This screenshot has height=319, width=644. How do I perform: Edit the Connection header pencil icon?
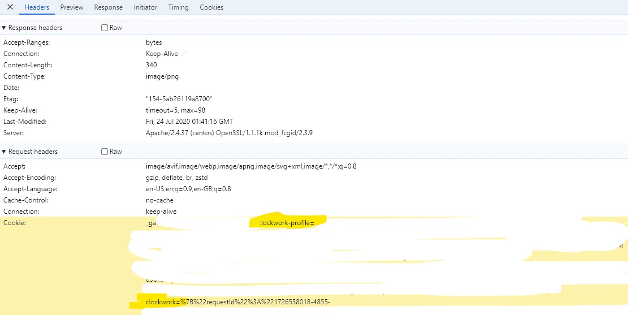185,53
